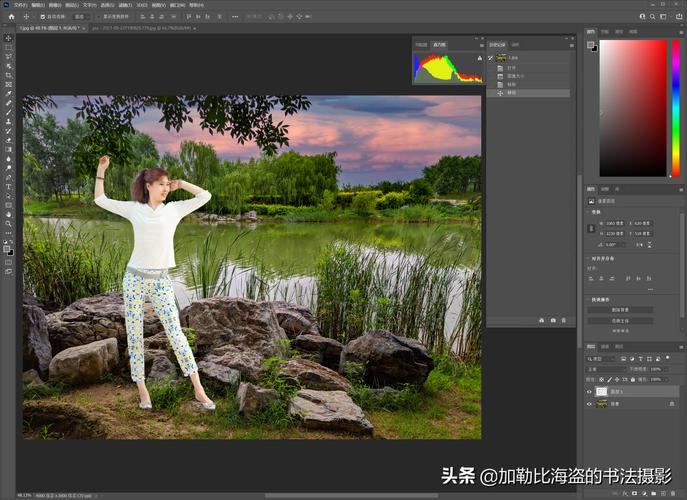Select the Lasso tool

[8, 57]
